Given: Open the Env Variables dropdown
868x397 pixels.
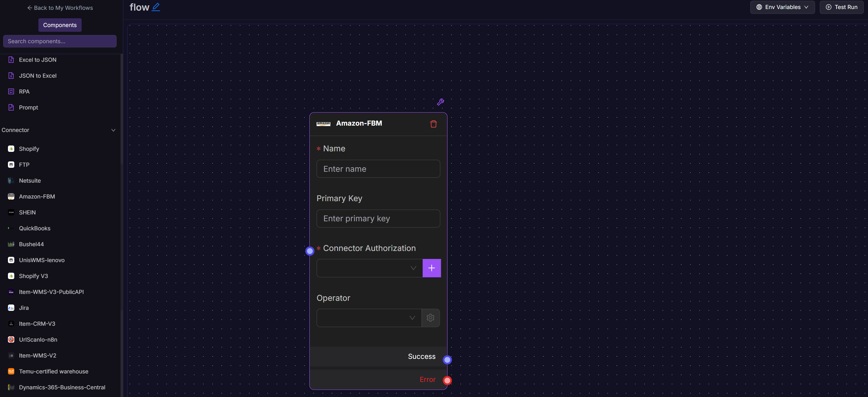Looking at the screenshot, I should coord(782,7).
